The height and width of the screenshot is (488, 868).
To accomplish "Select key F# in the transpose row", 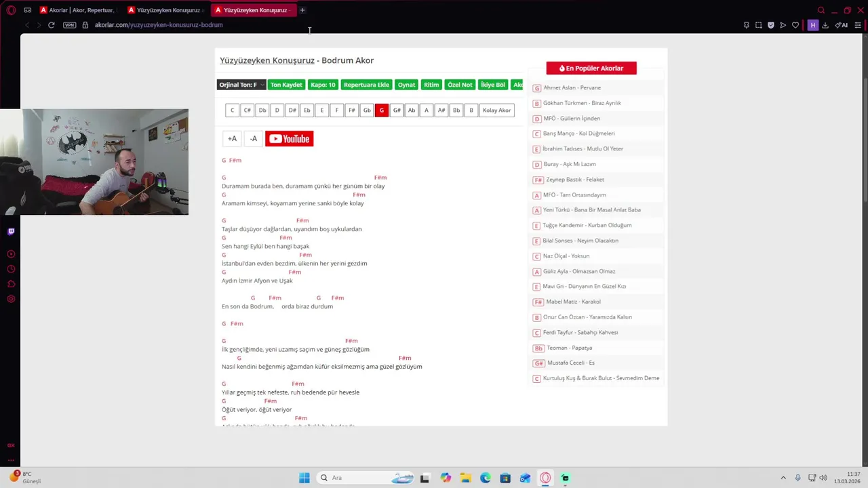I will click(351, 110).
